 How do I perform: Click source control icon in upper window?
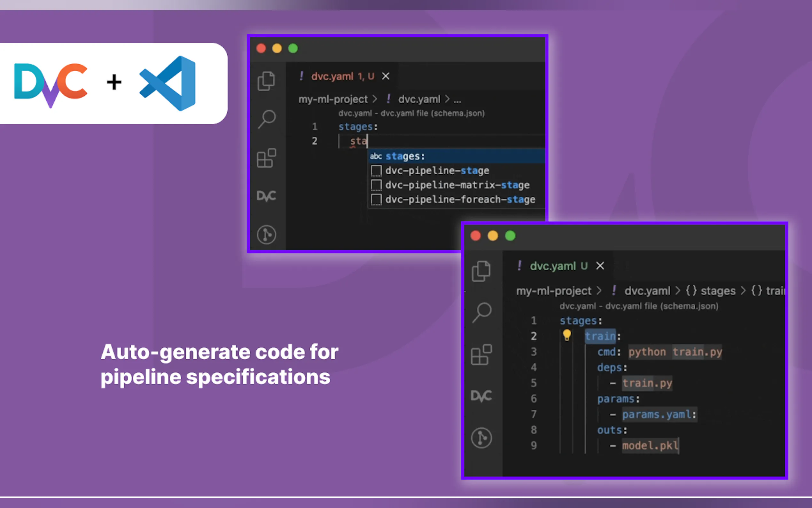tap(267, 234)
